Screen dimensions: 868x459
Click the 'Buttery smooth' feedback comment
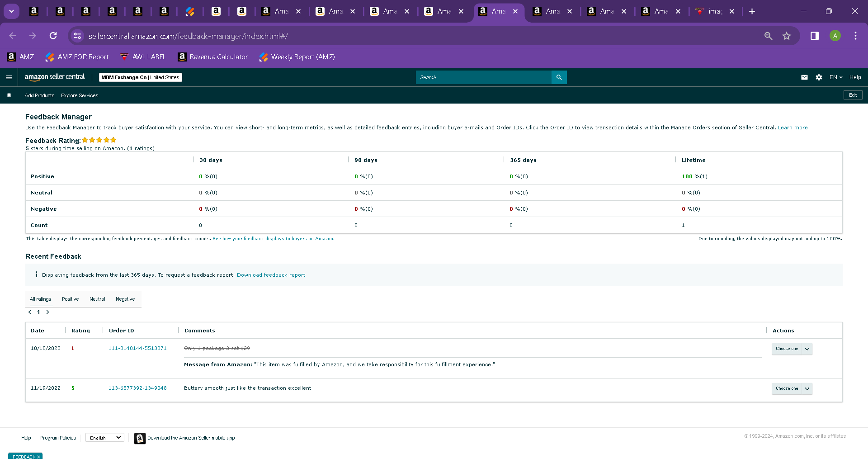click(247, 388)
